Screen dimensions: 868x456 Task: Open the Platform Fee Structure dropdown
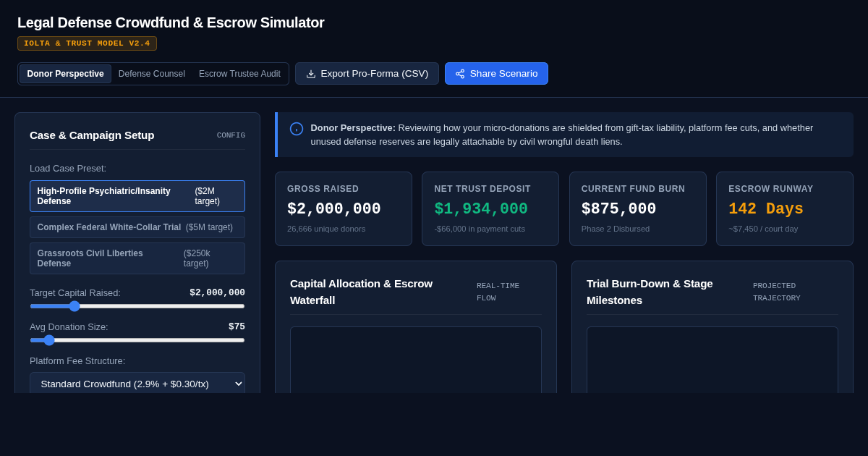[137, 384]
